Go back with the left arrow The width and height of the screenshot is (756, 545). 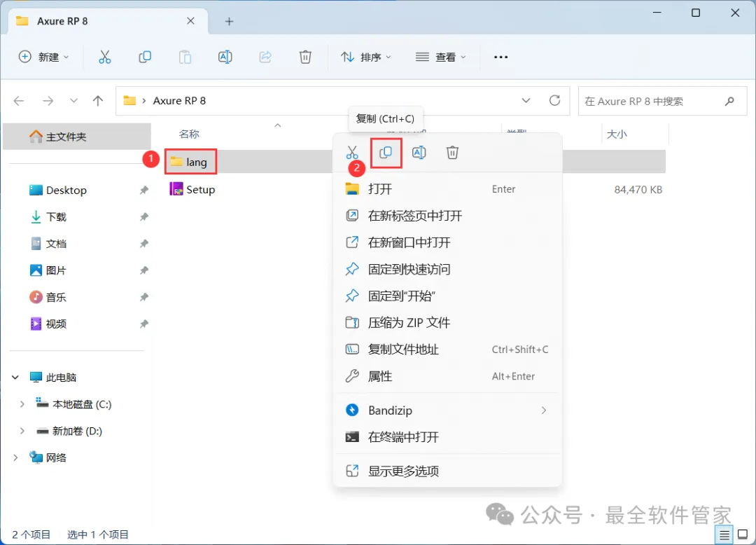[x=19, y=101]
